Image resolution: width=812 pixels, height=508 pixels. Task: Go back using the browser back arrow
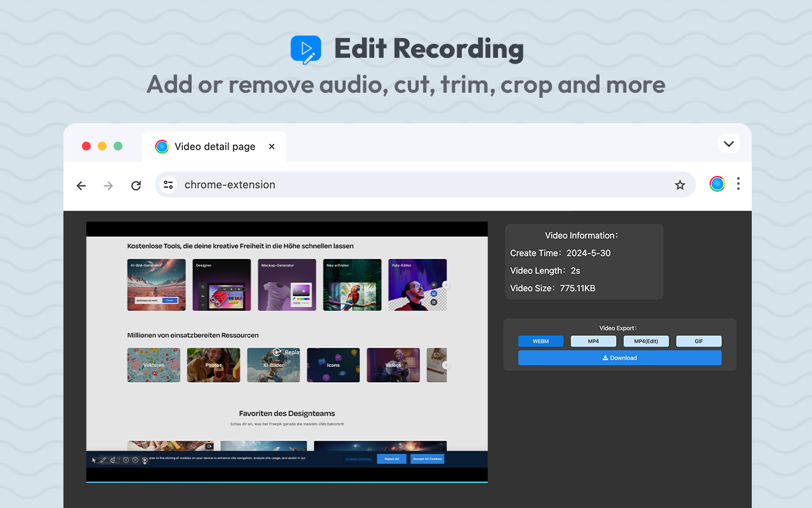point(81,185)
